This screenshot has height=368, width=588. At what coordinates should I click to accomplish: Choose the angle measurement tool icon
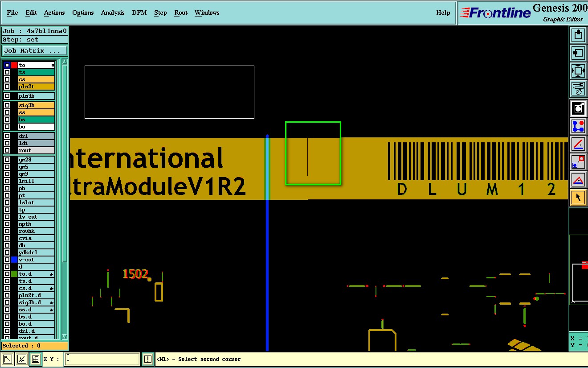tap(578, 144)
